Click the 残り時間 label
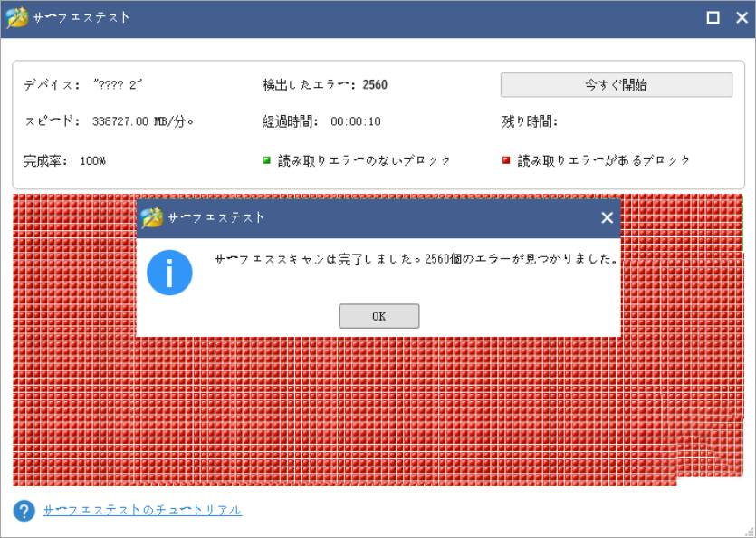The width and height of the screenshot is (756, 538). click(530, 120)
